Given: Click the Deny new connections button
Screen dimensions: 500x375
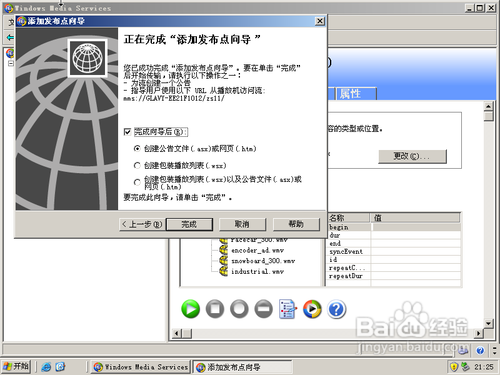Looking at the screenshot, I should [x=263, y=309].
